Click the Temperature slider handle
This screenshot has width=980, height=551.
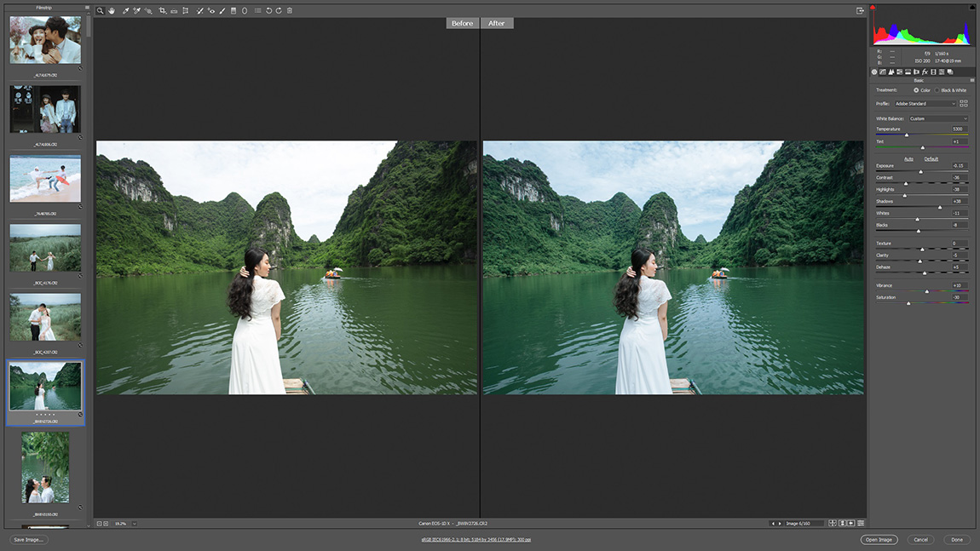(906, 135)
